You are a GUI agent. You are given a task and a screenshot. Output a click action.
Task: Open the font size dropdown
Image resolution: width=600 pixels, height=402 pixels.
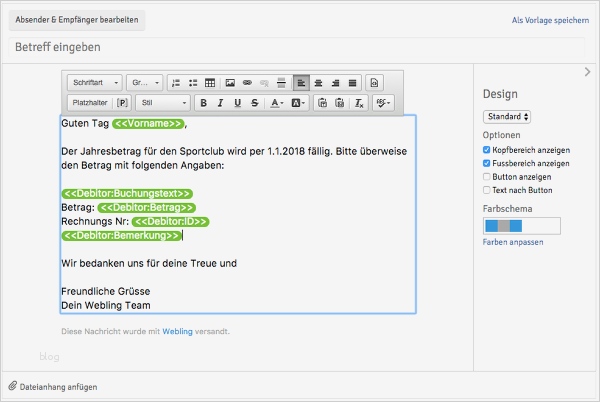click(145, 83)
